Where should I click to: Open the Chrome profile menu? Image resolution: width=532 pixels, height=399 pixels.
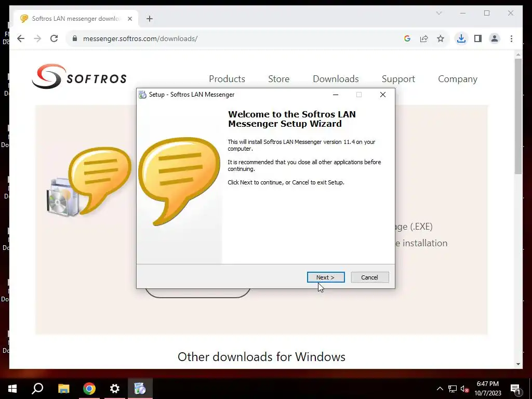495,38
